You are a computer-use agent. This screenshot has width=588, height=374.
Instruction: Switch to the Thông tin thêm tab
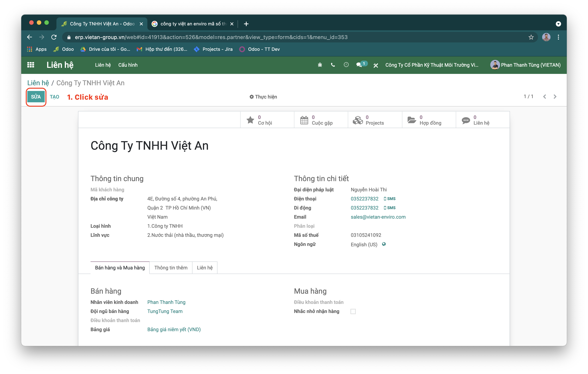pyautogui.click(x=171, y=268)
